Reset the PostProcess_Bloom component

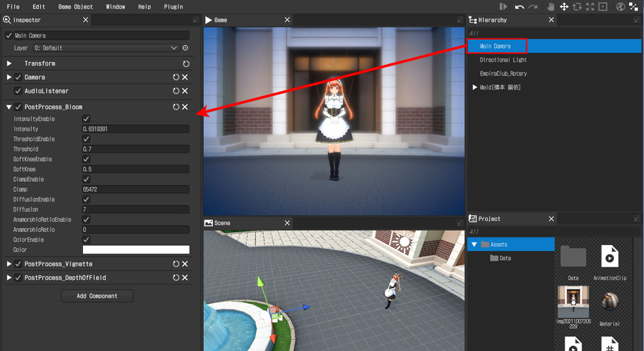coord(176,107)
